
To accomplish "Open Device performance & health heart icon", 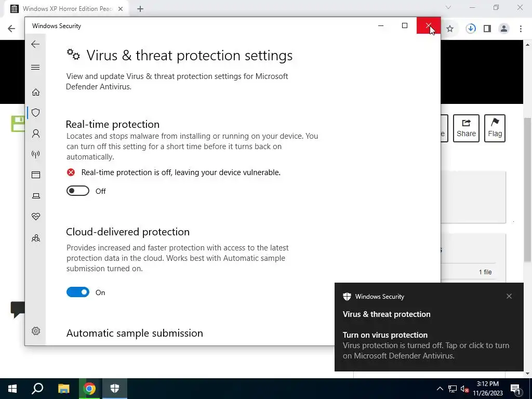I will coord(36,217).
